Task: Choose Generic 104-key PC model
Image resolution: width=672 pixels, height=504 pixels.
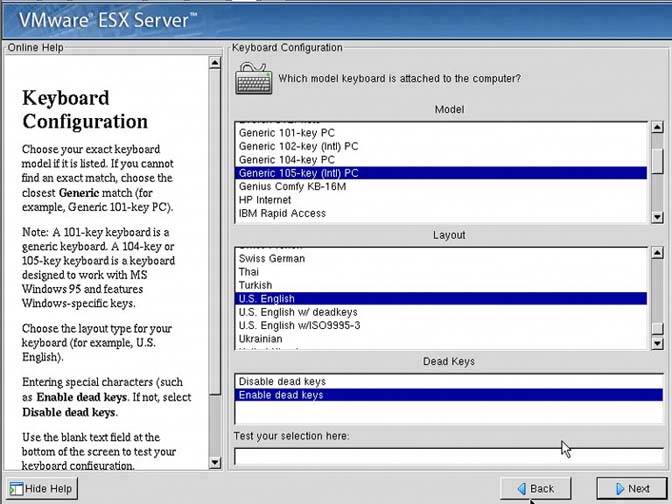Action: (x=441, y=160)
